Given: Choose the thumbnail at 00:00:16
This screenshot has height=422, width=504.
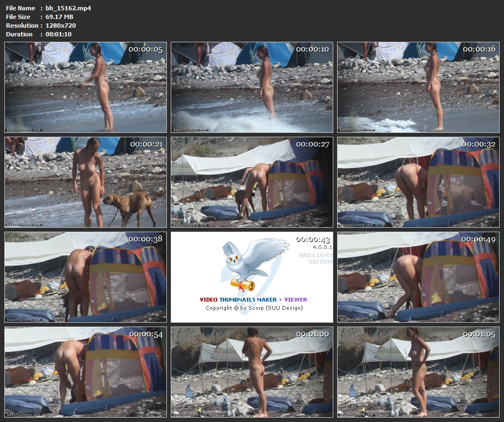Looking at the screenshot, I should (418, 87).
